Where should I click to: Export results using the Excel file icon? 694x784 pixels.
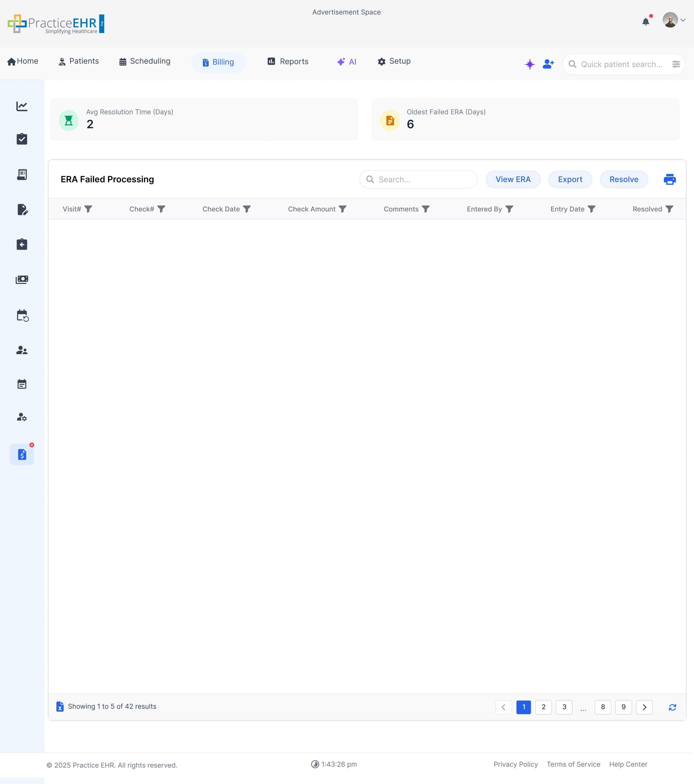60,707
